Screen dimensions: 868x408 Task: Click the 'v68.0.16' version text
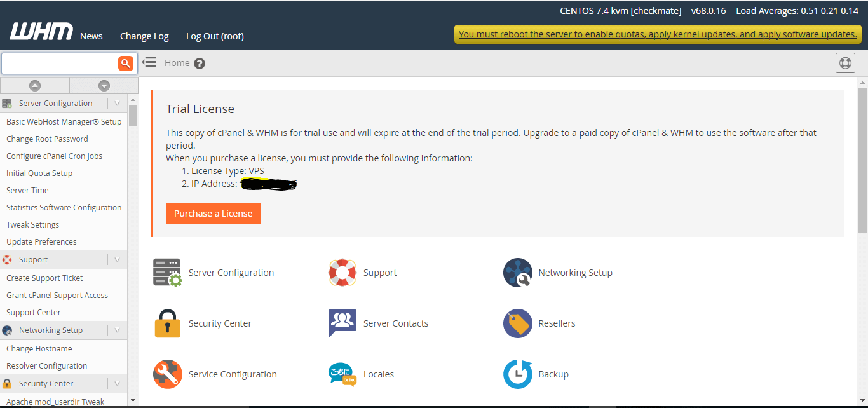pos(709,11)
